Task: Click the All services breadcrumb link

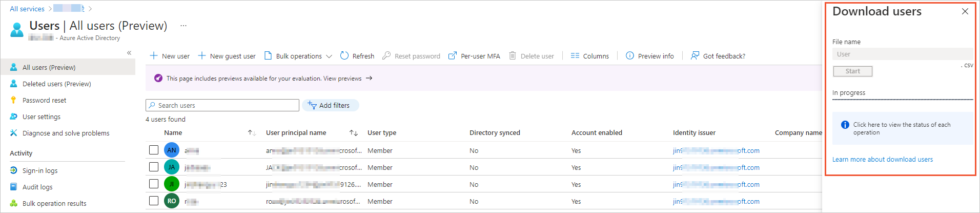Action: pos(27,9)
